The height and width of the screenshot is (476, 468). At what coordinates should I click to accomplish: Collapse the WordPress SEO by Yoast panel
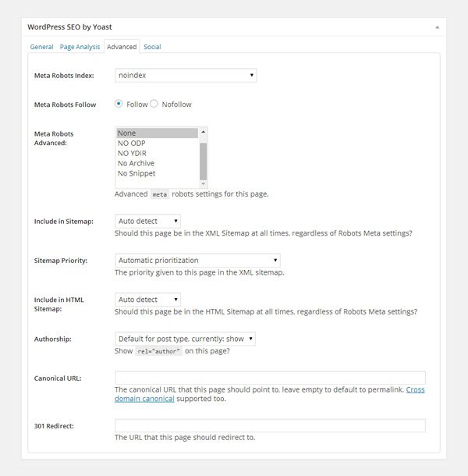(x=437, y=27)
